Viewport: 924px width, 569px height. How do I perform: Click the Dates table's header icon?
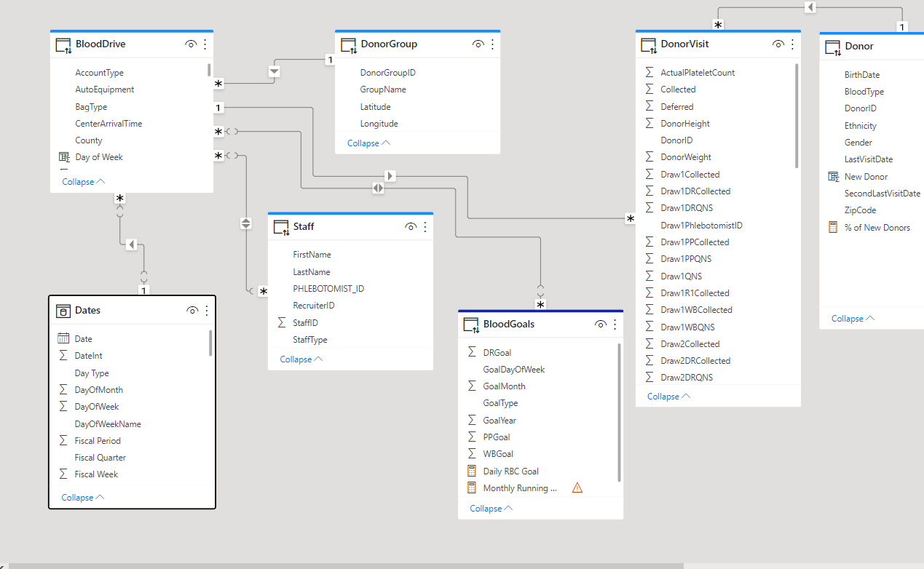coord(63,311)
